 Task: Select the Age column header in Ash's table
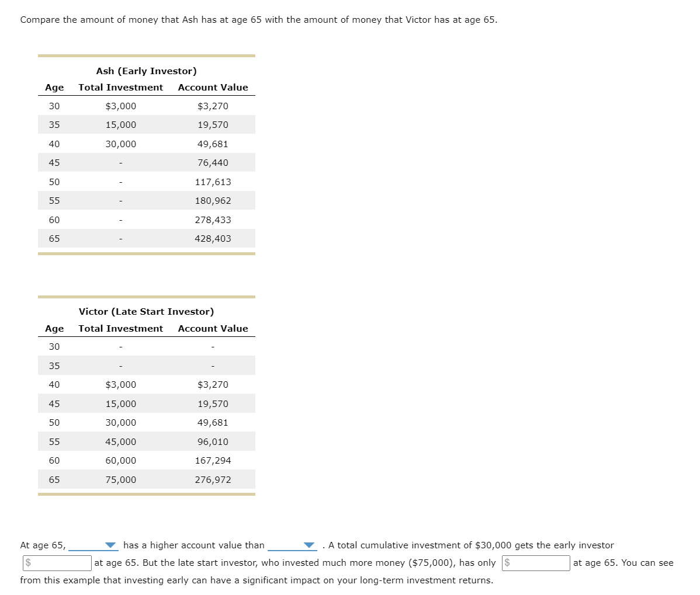tap(54, 87)
